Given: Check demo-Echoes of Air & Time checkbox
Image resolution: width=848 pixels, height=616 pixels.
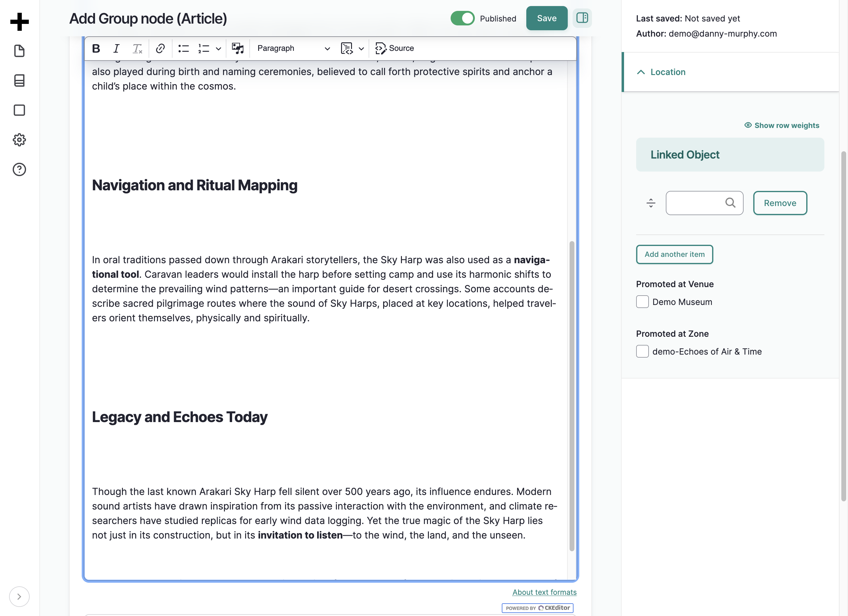Looking at the screenshot, I should (643, 351).
